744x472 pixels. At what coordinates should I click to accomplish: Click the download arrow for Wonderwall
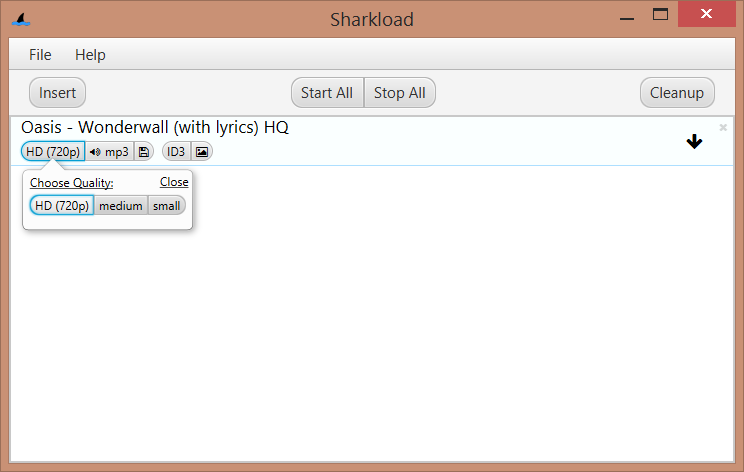694,142
